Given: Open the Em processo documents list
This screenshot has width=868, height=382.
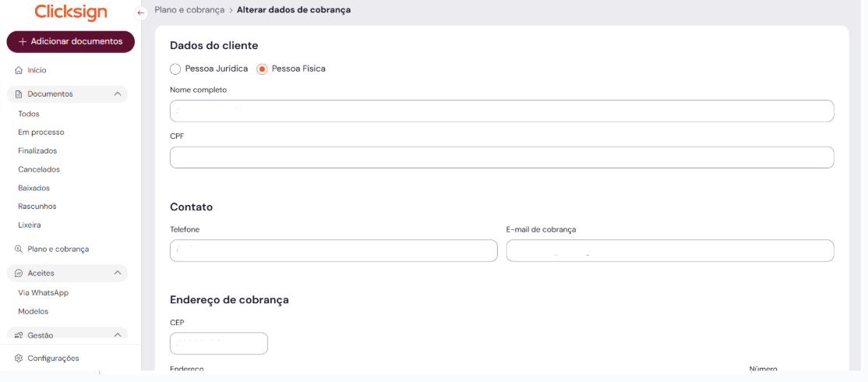Looking at the screenshot, I should coord(41,133).
